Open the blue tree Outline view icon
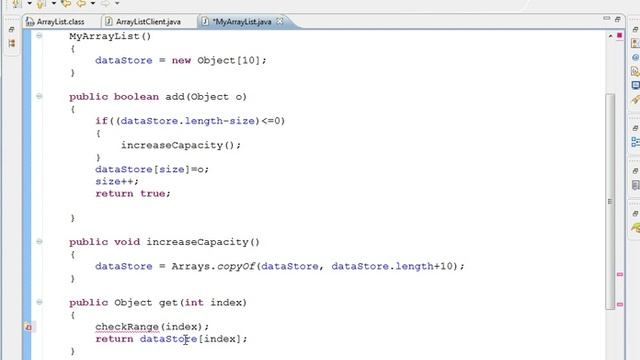The width and height of the screenshot is (640, 360). (x=636, y=142)
